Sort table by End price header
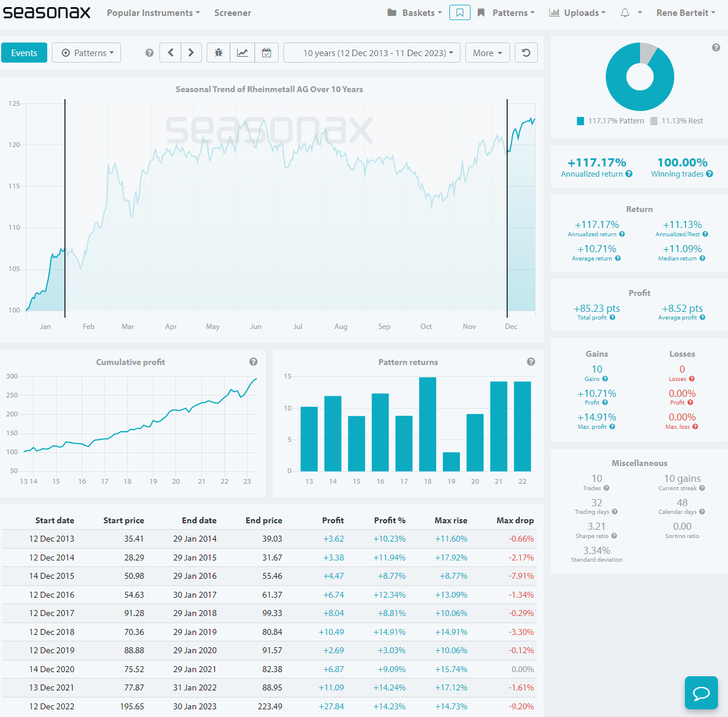728x717 pixels. [x=264, y=520]
